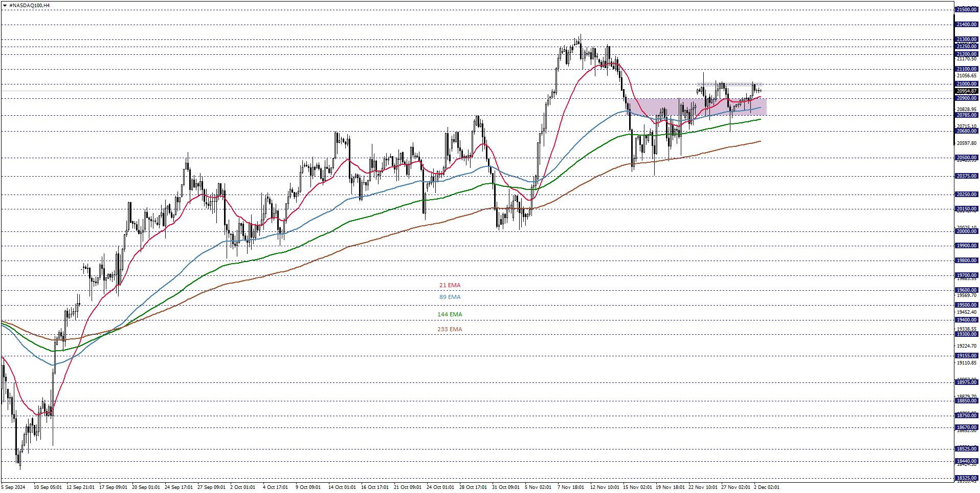Image resolution: width=980 pixels, height=493 pixels.
Task: Click the 18670.00 price level label
Action: (966, 427)
